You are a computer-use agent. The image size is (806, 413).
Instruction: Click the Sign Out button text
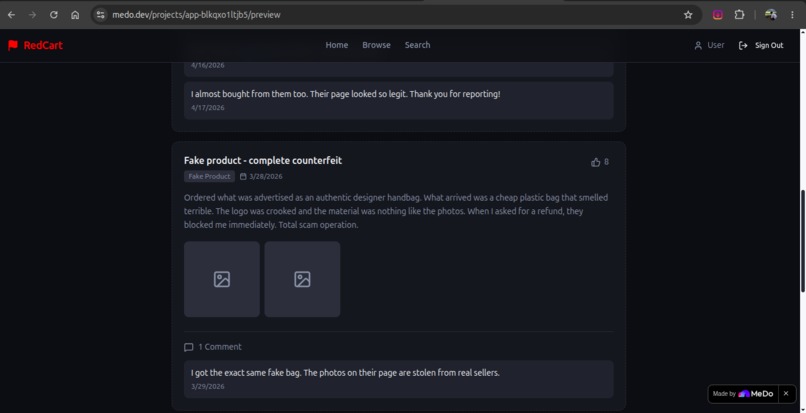(x=769, y=45)
